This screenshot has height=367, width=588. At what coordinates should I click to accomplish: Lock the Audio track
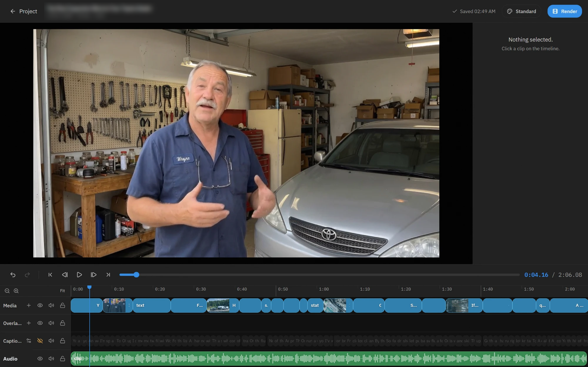(62, 359)
